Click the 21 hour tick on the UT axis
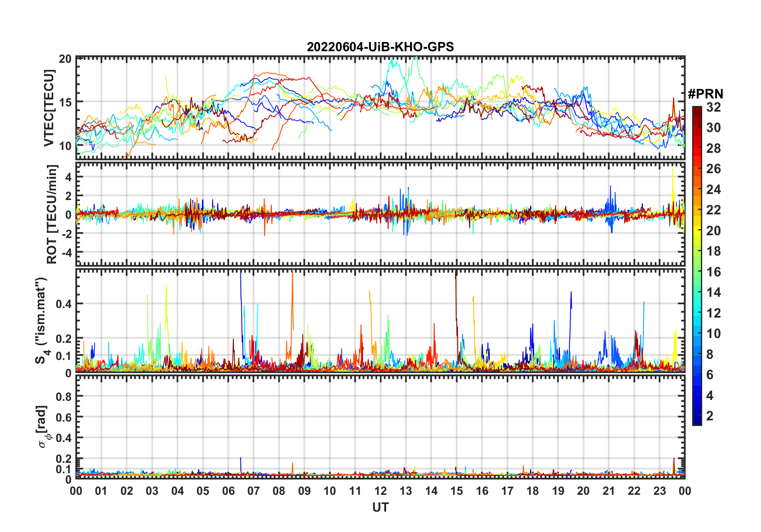The width and height of the screenshot is (761, 532). tap(609, 491)
